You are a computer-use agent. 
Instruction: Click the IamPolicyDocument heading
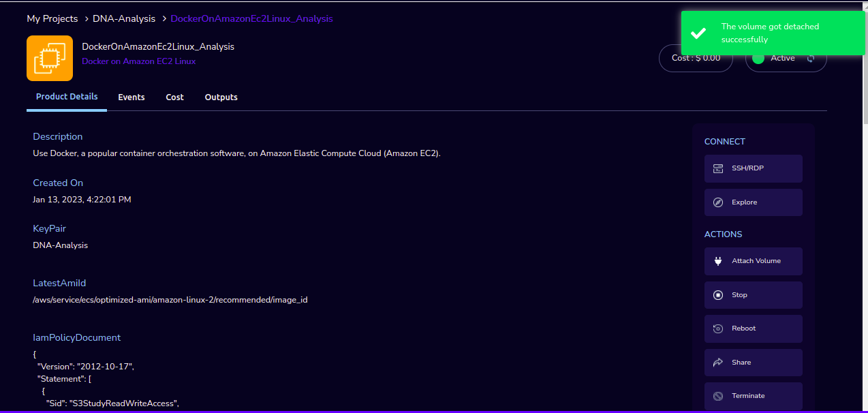77,337
